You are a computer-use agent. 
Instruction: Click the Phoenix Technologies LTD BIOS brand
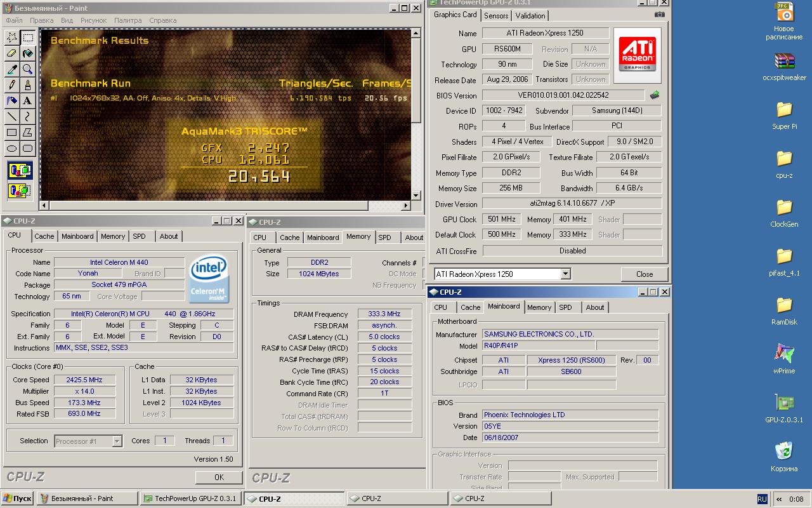(570, 415)
